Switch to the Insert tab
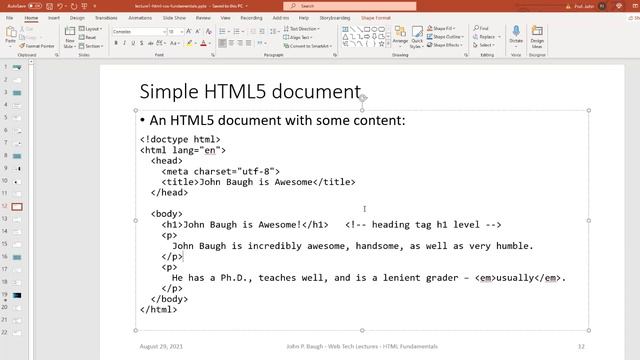Image resolution: width=640 pixels, height=360 pixels. point(53,18)
